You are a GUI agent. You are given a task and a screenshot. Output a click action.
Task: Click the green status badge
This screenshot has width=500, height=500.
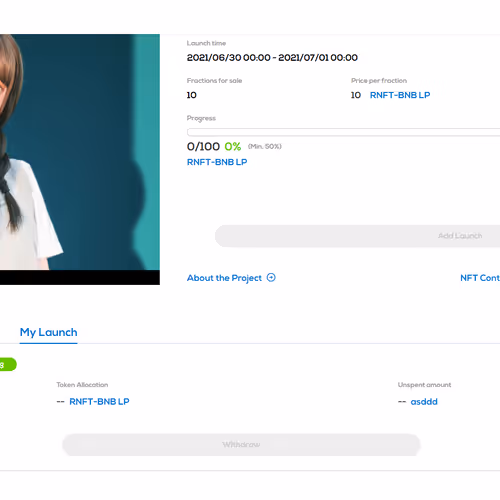pos(8,364)
